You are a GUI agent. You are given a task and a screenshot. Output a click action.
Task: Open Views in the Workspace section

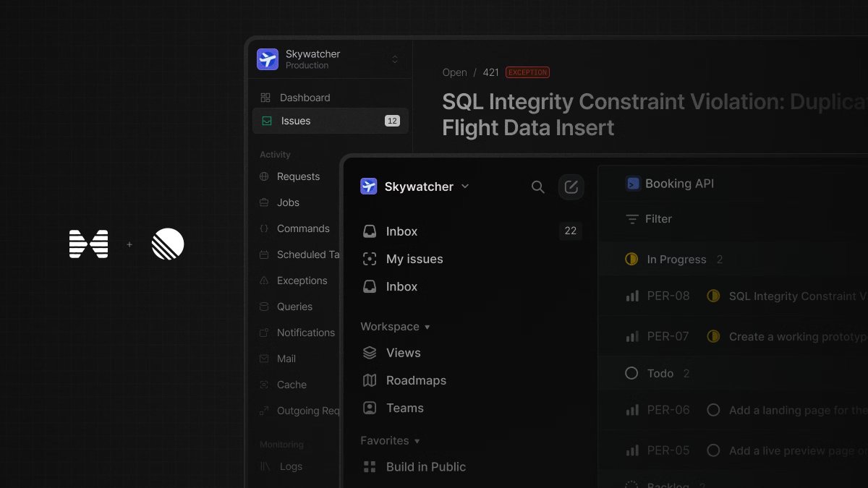click(x=403, y=353)
